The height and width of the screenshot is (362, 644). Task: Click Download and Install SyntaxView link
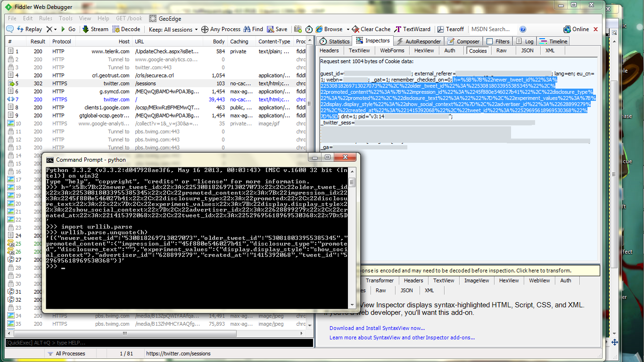(x=377, y=328)
